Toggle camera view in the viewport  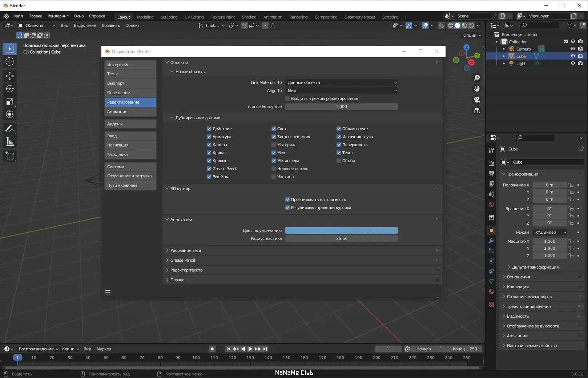pyautogui.click(x=477, y=100)
